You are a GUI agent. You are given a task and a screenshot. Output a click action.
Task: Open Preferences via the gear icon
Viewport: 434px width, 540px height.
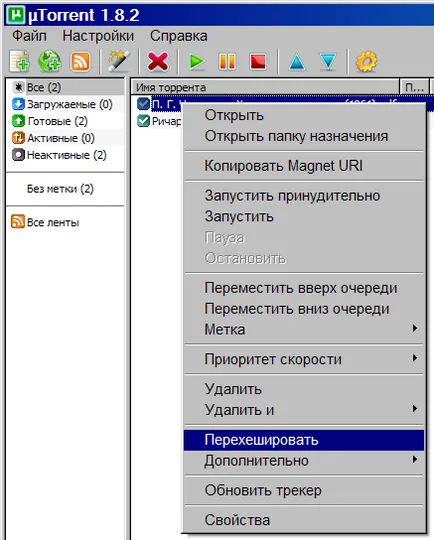tap(366, 62)
